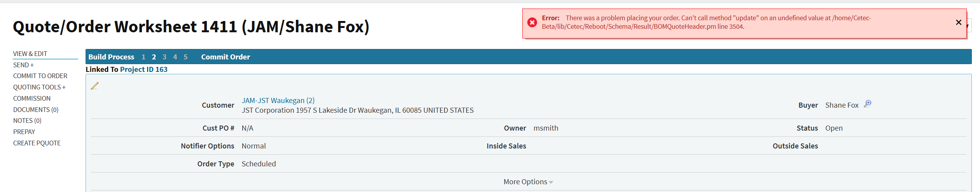The image size is (980, 192).
Task: Open DOCUMENTS (0) section
Action: (x=36, y=110)
